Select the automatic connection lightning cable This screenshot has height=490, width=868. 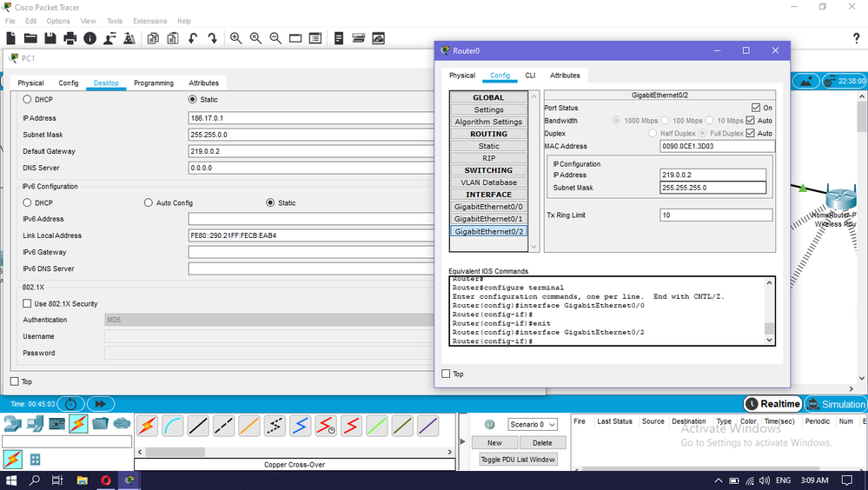[x=147, y=426]
